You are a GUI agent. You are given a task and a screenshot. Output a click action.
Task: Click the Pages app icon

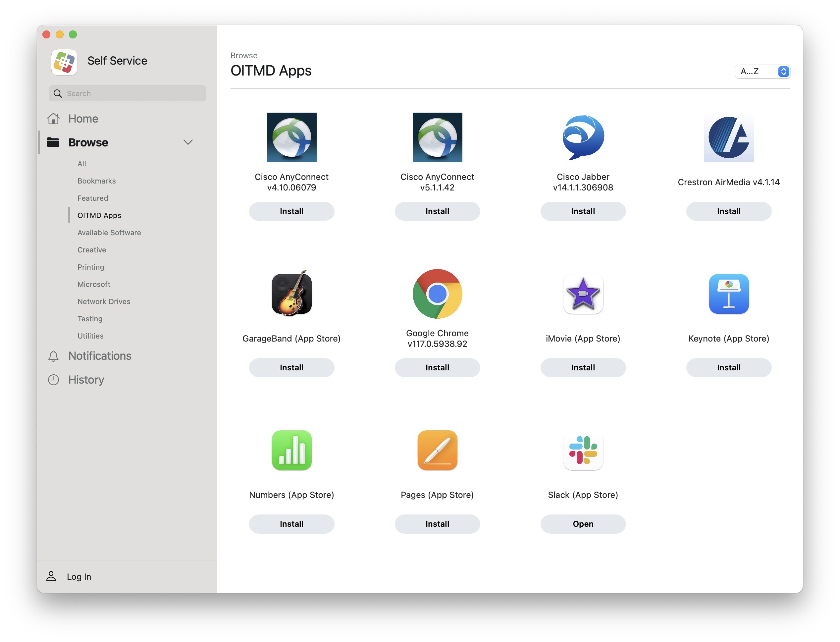[437, 450]
